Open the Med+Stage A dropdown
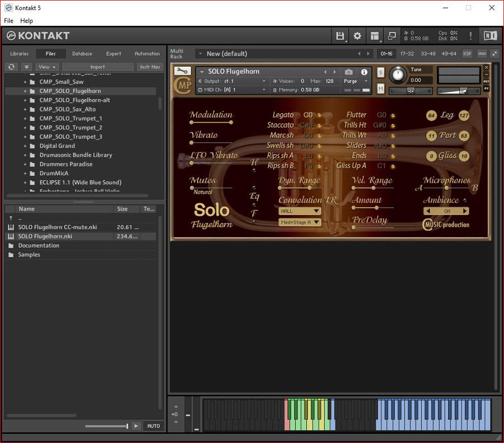The image size is (504, 443). coord(300,222)
